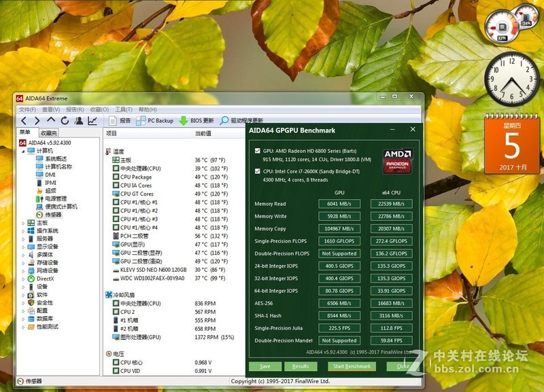544x392 pixels.
Task: Click the up-level arrow toolbar icon
Action: 51,120
